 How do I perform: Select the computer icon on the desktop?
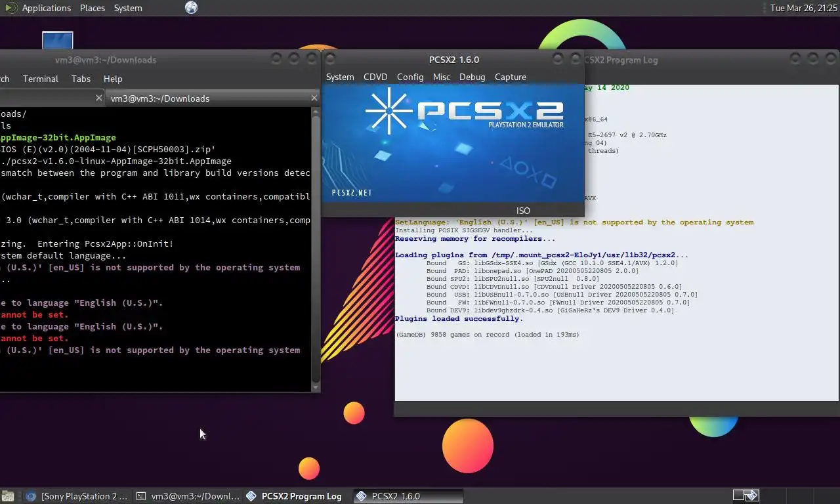(57, 41)
